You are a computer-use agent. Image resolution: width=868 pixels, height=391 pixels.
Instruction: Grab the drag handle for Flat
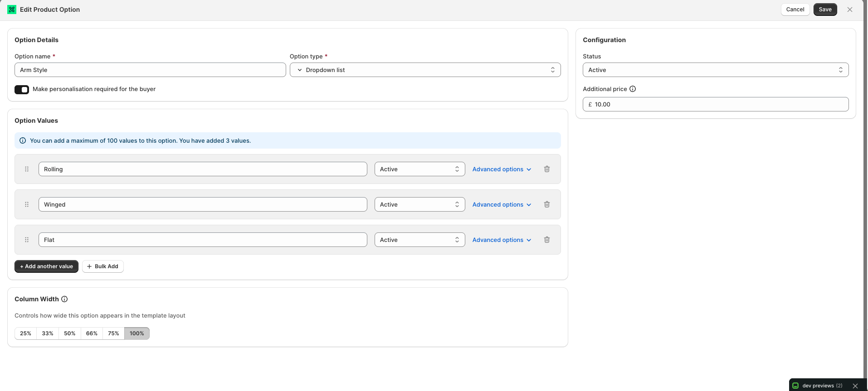click(x=27, y=240)
